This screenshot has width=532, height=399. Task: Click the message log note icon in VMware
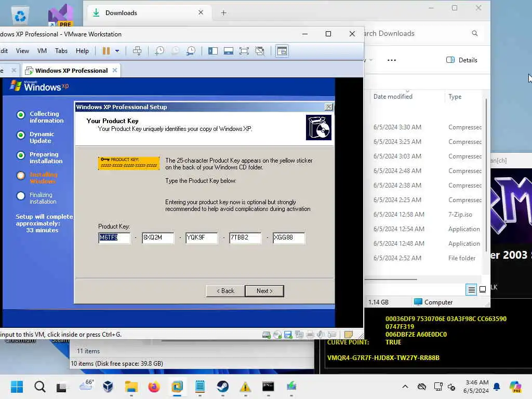[349, 335]
